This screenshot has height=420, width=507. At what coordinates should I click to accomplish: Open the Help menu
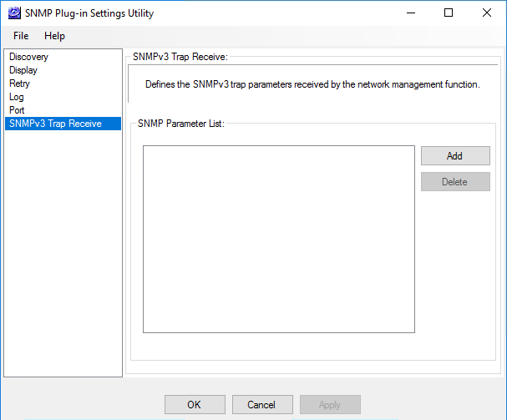coord(54,36)
